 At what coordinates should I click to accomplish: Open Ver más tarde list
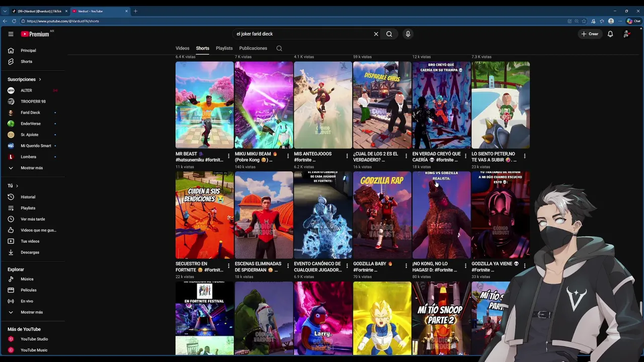pyautogui.click(x=32, y=219)
